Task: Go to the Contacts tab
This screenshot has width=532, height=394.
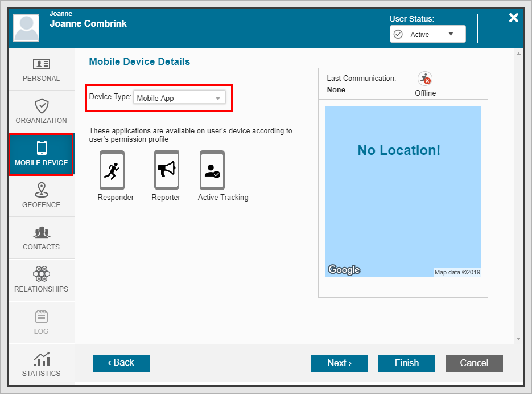Action: (x=41, y=238)
